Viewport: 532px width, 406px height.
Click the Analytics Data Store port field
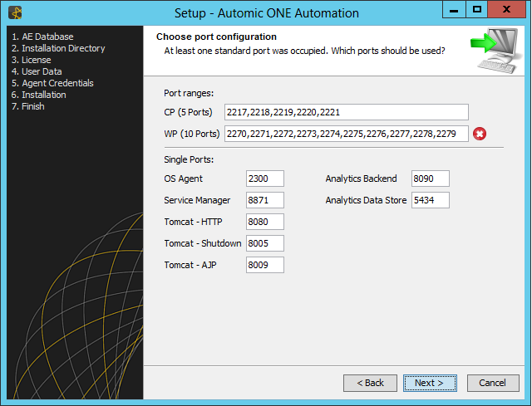[x=431, y=200]
